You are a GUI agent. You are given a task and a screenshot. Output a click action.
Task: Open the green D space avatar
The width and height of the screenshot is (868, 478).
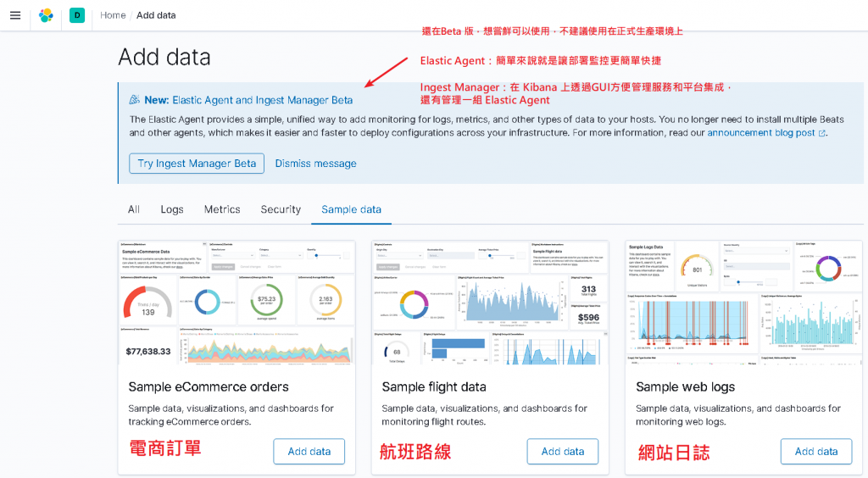(x=77, y=15)
